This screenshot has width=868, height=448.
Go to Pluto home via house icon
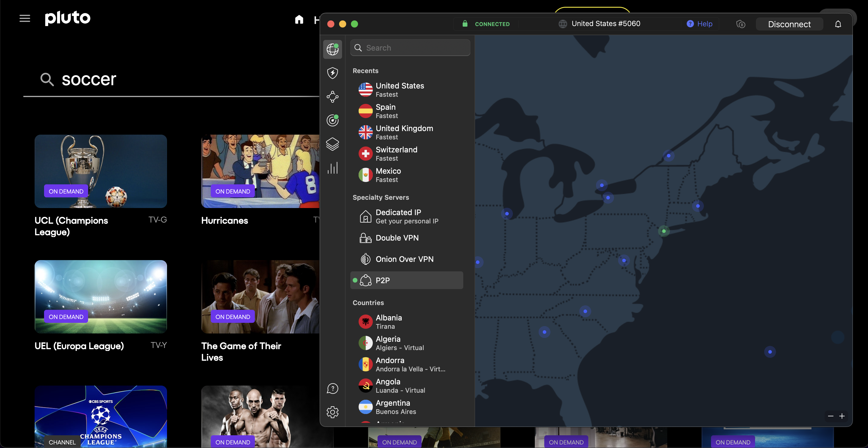pyautogui.click(x=299, y=20)
